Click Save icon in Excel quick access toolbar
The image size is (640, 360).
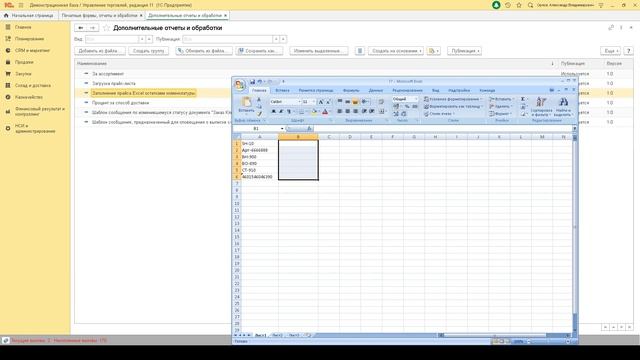click(x=253, y=82)
